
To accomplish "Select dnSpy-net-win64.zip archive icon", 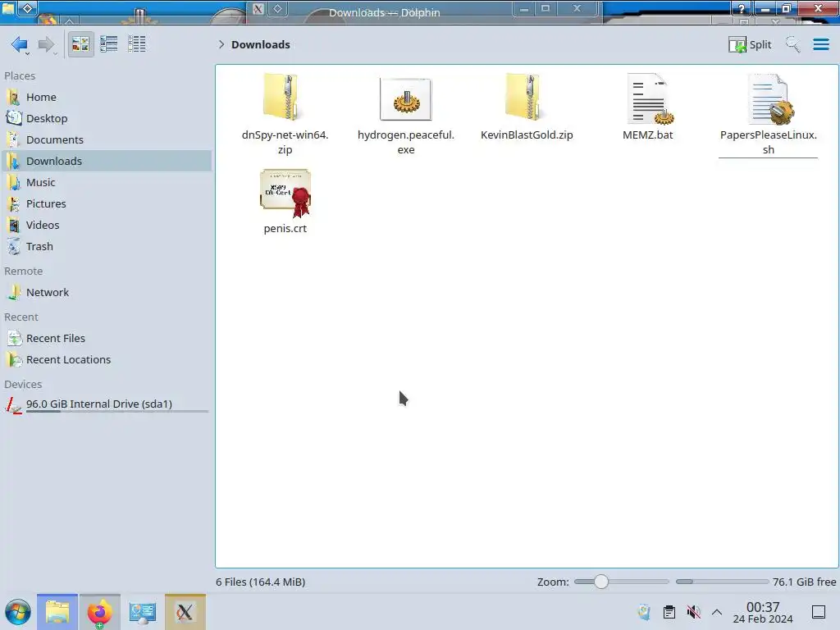I will pyautogui.click(x=284, y=97).
